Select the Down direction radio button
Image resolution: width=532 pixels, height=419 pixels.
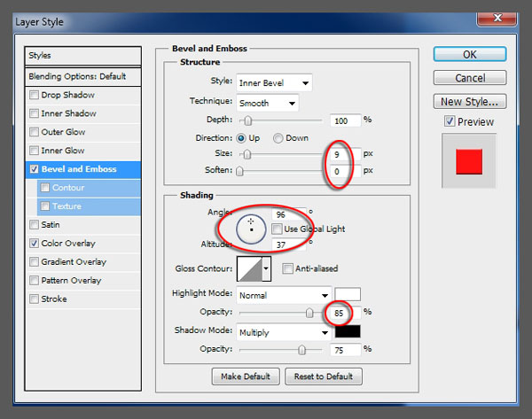(278, 138)
